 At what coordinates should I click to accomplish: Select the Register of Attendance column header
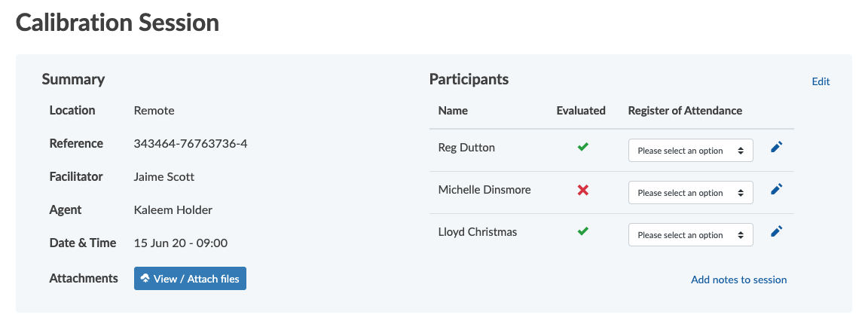click(x=685, y=110)
